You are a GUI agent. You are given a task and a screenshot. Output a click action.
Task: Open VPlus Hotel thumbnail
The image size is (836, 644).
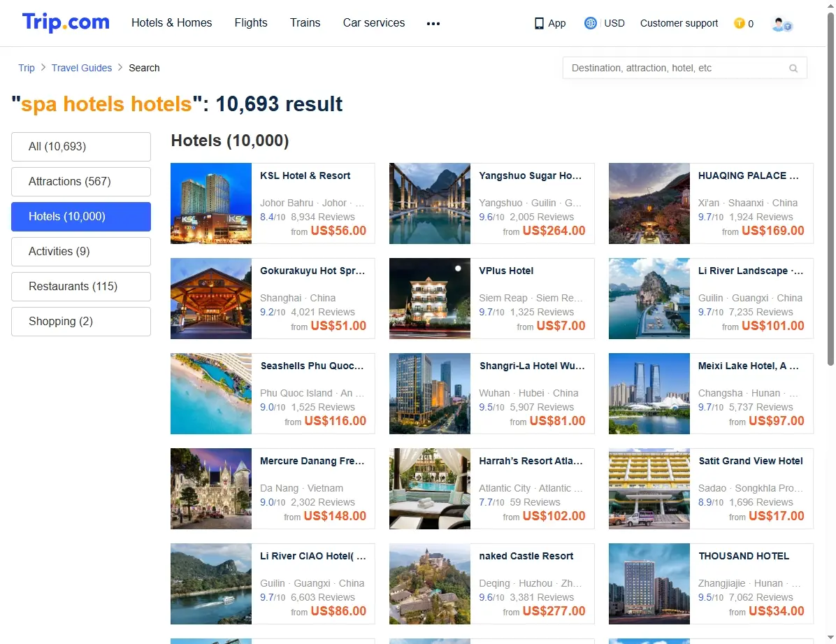tap(430, 299)
